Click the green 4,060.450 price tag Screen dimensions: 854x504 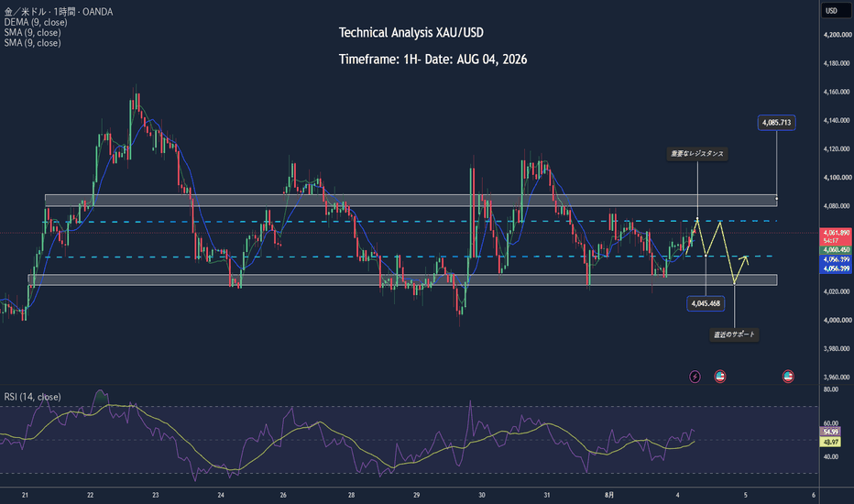tap(836, 250)
